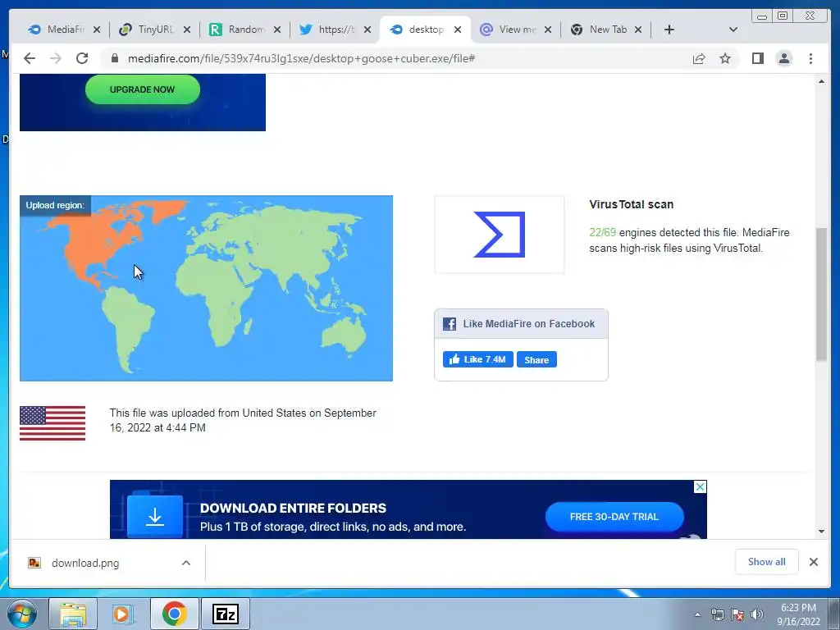840x630 pixels.
Task: Click the vertical scrollbar thumb
Action: (821, 294)
